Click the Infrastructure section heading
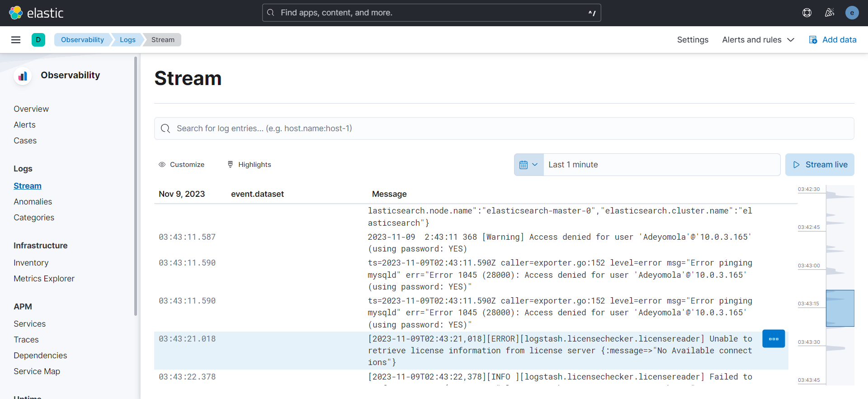868x399 pixels. tap(41, 246)
